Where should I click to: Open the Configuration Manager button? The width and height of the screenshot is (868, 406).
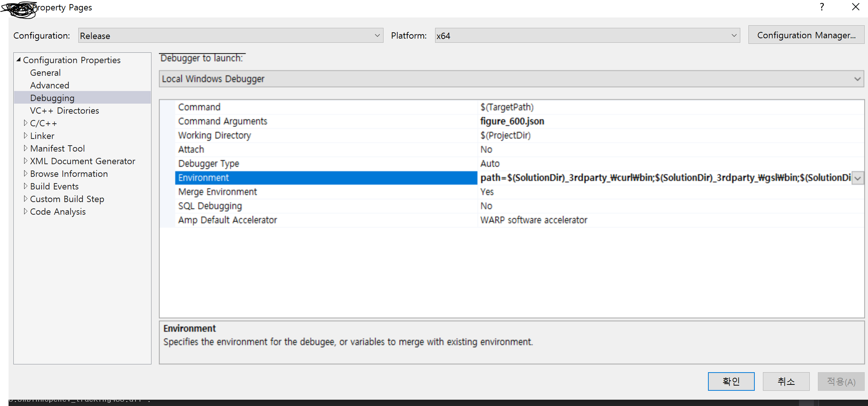[806, 35]
